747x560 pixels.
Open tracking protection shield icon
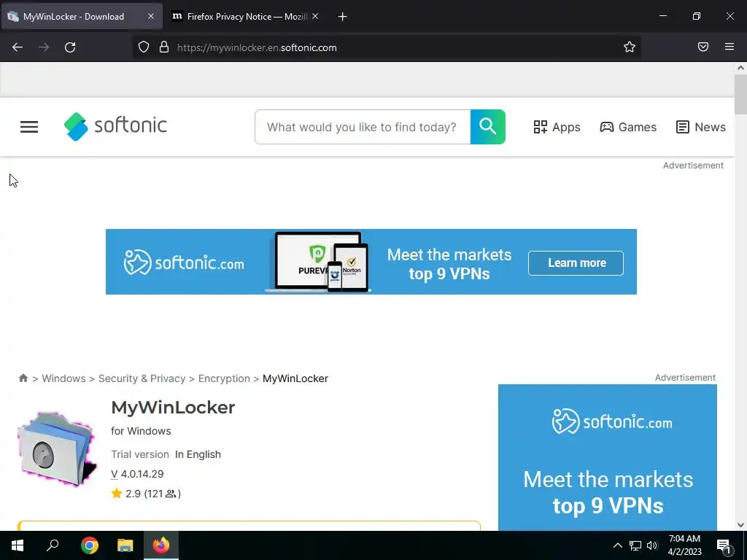pos(144,47)
